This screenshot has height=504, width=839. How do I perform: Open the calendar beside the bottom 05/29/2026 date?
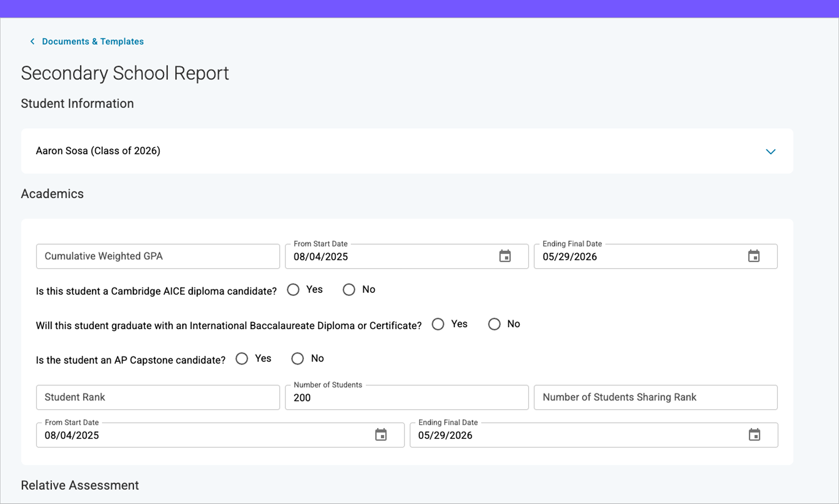[755, 434]
